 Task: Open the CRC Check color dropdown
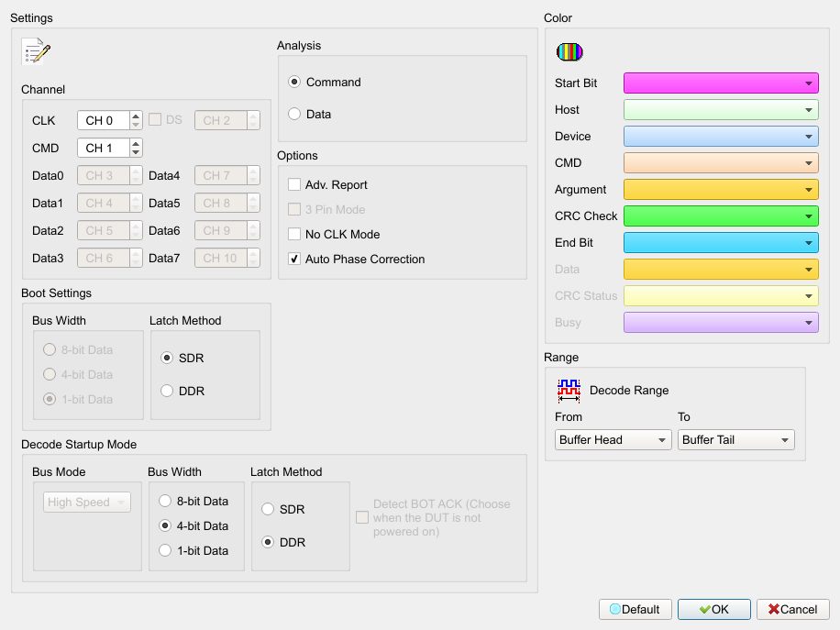[x=721, y=216]
